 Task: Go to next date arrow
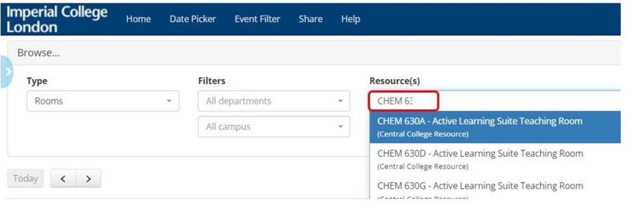click(89, 179)
